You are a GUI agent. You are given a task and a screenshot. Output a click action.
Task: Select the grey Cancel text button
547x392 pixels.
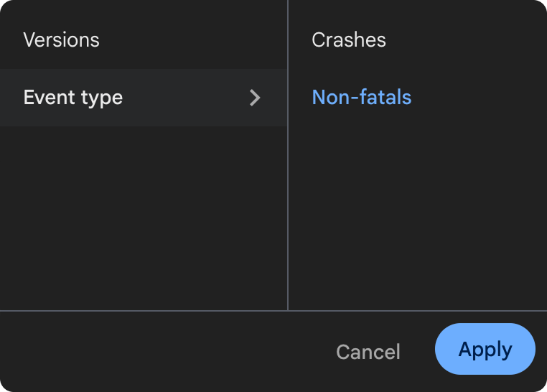(368, 352)
